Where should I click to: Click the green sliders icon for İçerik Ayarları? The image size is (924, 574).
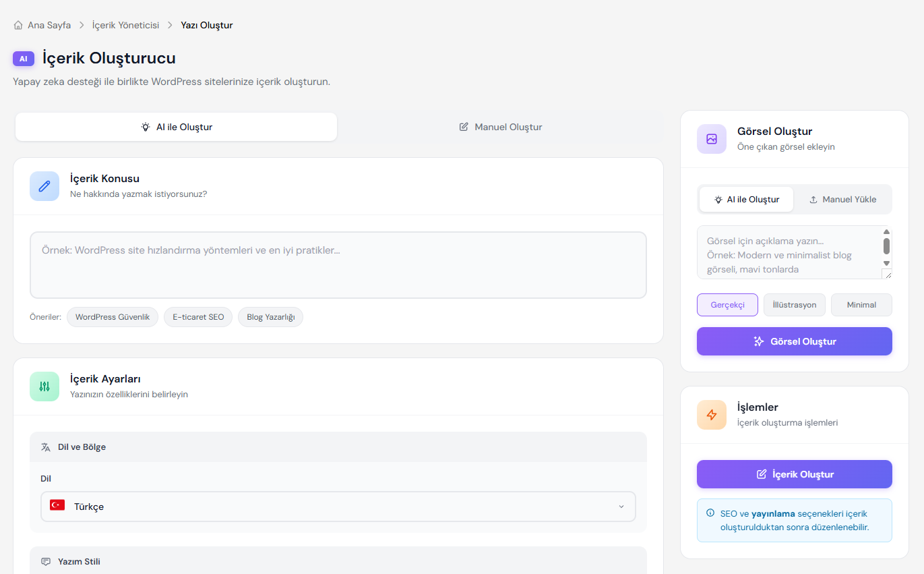point(44,386)
